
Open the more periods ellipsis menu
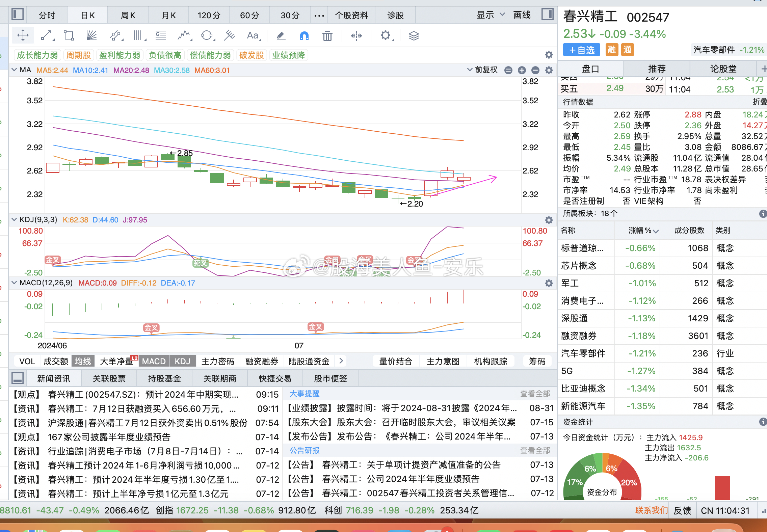pyautogui.click(x=319, y=16)
